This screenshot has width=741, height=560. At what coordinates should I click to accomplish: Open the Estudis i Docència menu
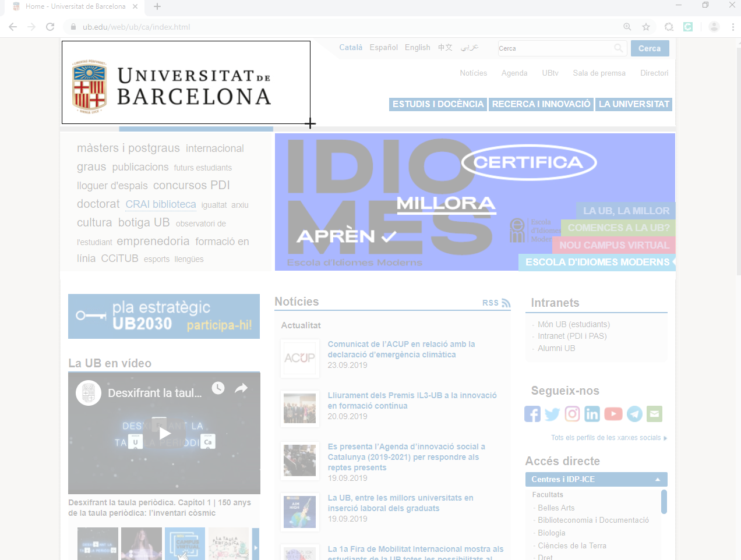click(438, 104)
